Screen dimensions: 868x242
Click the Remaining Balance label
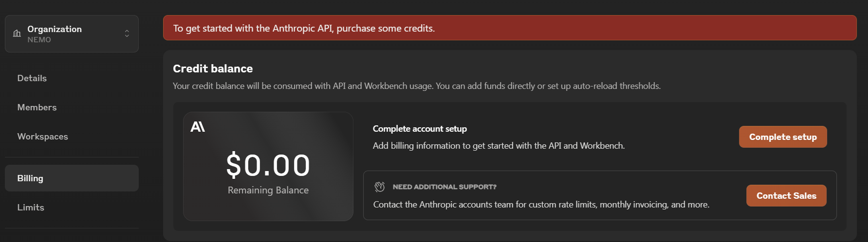point(268,190)
